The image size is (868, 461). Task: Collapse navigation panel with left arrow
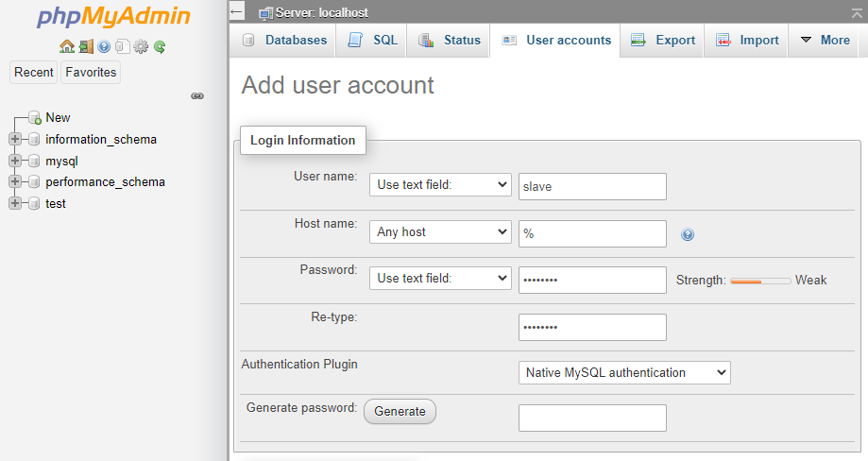(x=237, y=11)
